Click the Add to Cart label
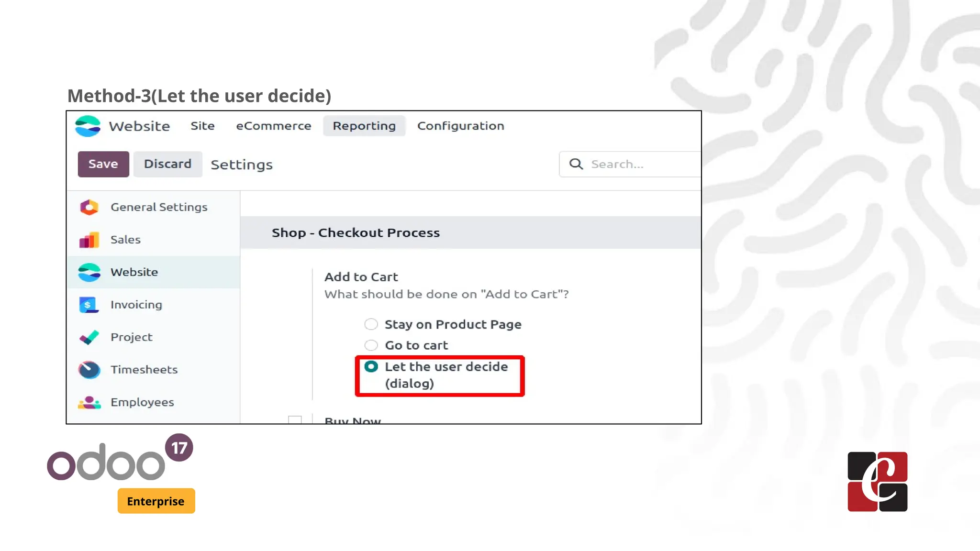980x551 pixels. coord(361,277)
